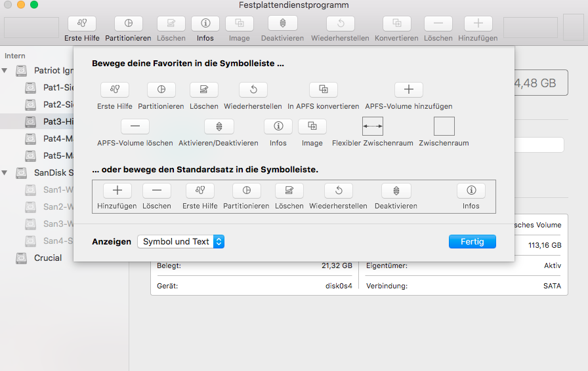This screenshot has width=588, height=371.
Task: Select the In APFS konvertieren icon
Action: [323, 90]
